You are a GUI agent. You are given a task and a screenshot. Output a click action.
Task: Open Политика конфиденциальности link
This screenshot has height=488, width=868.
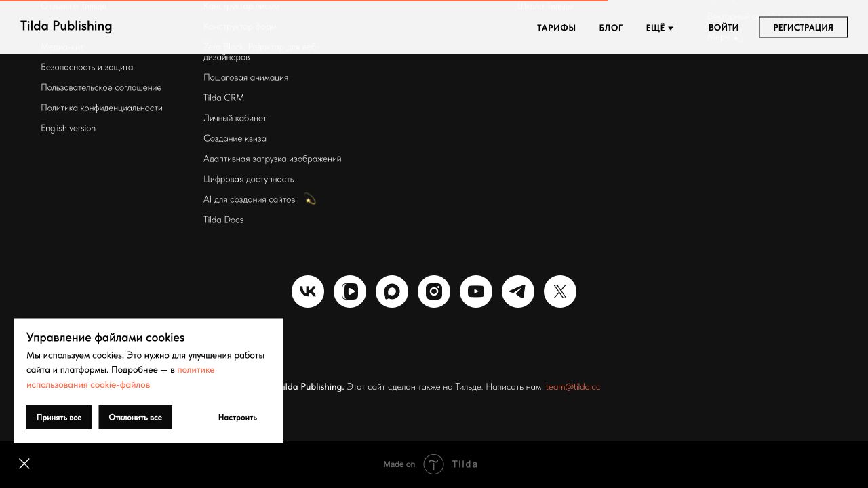102,108
